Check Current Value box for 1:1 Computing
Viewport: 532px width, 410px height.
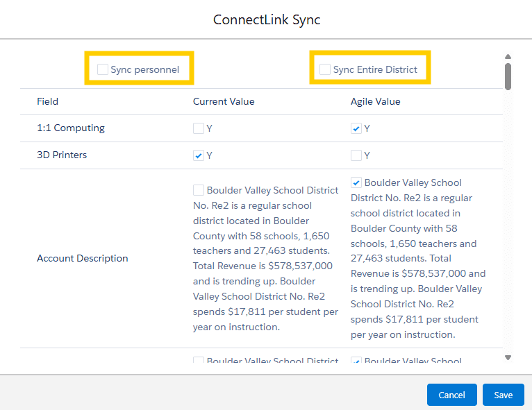click(199, 128)
